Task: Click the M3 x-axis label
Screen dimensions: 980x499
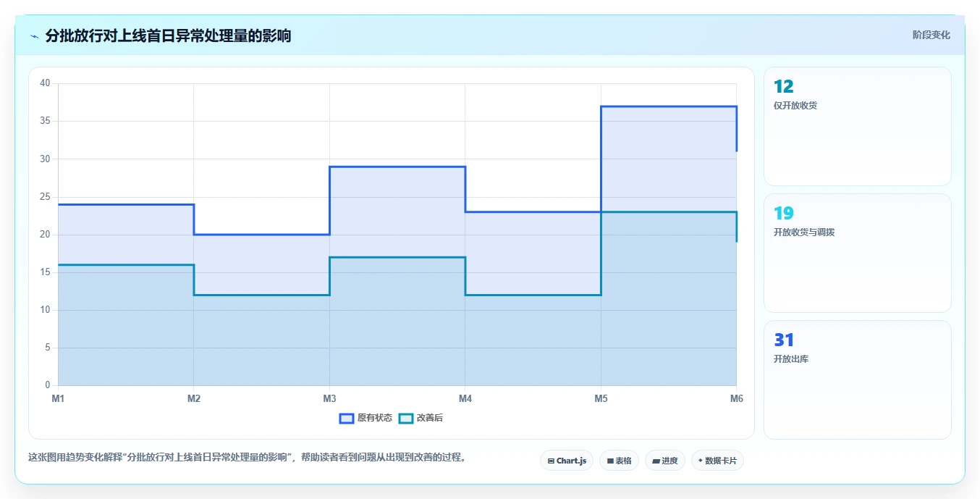Action: pos(329,398)
